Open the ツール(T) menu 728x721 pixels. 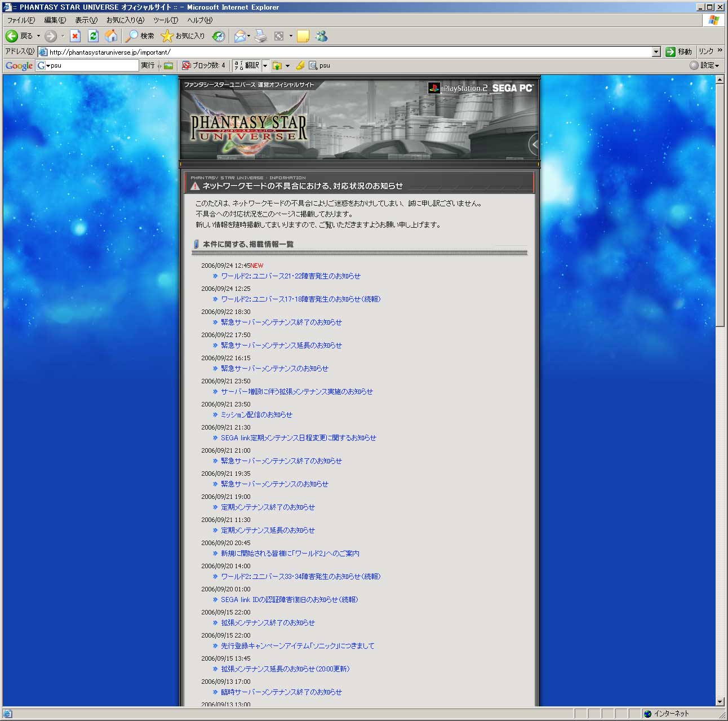(166, 20)
